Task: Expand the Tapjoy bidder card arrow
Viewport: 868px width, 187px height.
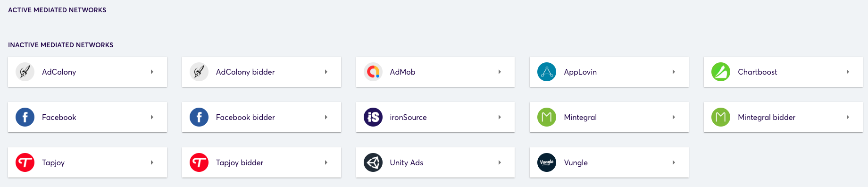Action: pyautogui.click(x=326, y=162)
